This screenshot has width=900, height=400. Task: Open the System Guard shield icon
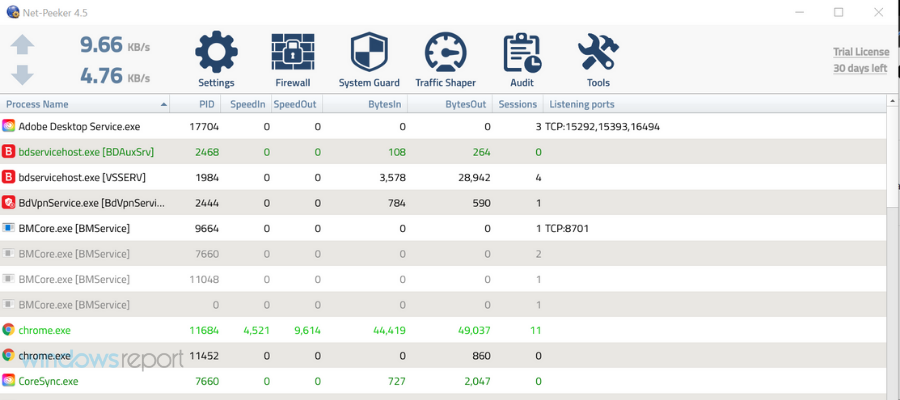[x=369, y=53]
